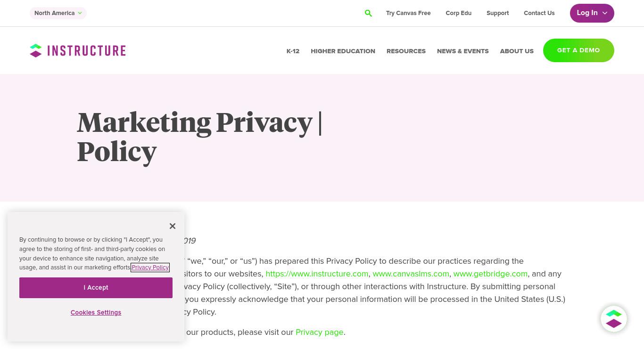Open the Higher Education menu
This screenshot has width=644, height=349.
point(343,51)
